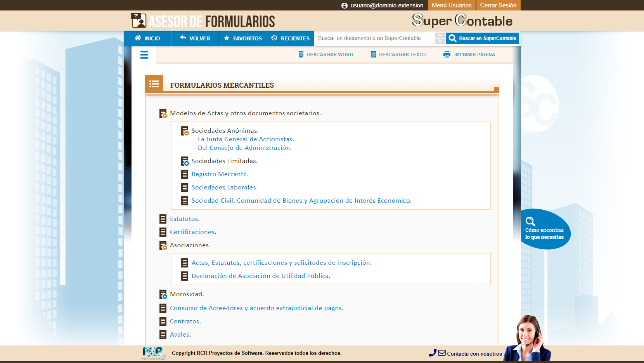Click Buscar en SuperContable button
644x363 pixels.
coord(482,38)
